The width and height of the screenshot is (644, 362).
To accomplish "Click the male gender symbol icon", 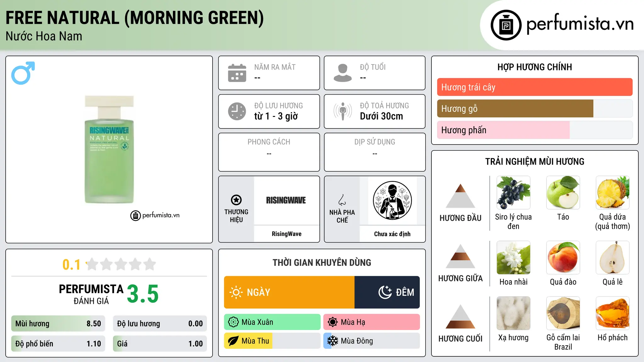I will click(x=23, y=73).
